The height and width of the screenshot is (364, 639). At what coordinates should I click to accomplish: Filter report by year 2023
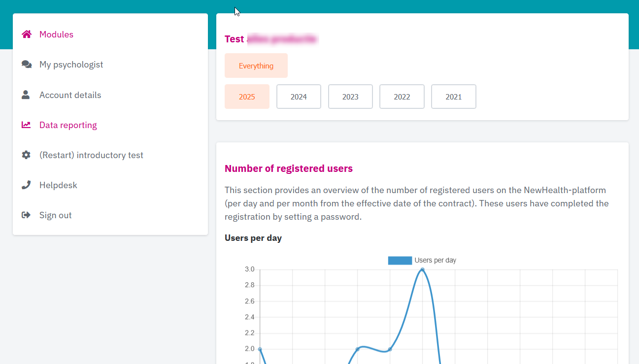click(x=350, y=97)
